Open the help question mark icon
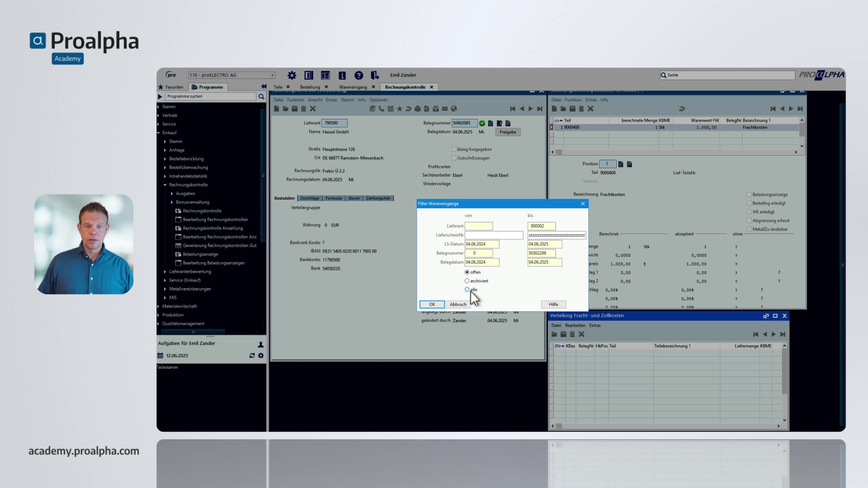 [x=359, y=75]
